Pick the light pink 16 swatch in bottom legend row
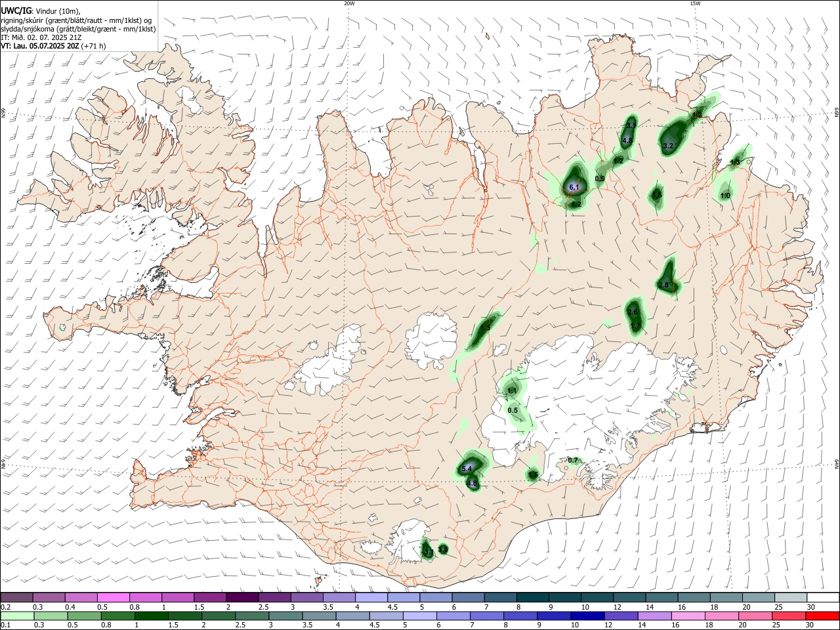Image resolution: width=840 pixels, height=630 pixels. click(x=687, y=616)
